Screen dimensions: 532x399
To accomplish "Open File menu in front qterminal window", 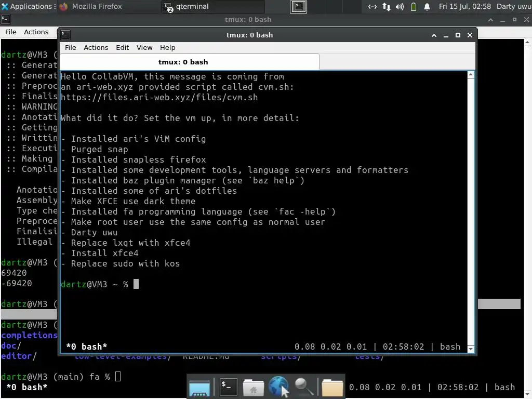I will tap(70, 47).
